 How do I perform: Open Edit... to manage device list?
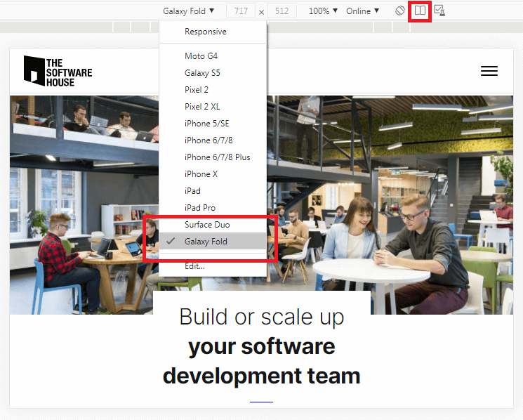click(x=213, y=266)
